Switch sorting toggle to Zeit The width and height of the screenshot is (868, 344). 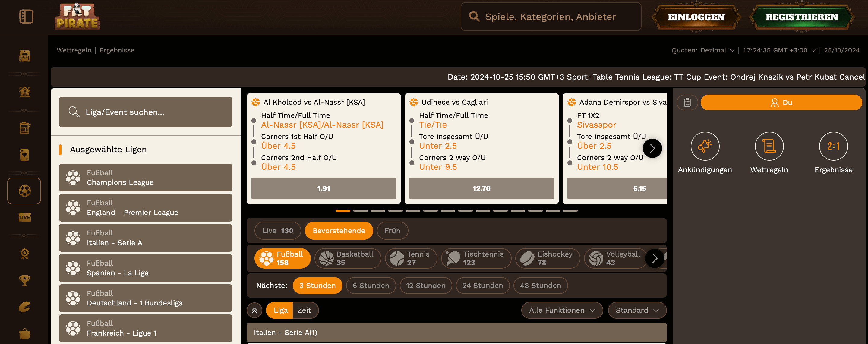pyautogui.click(x=304, y=310)
